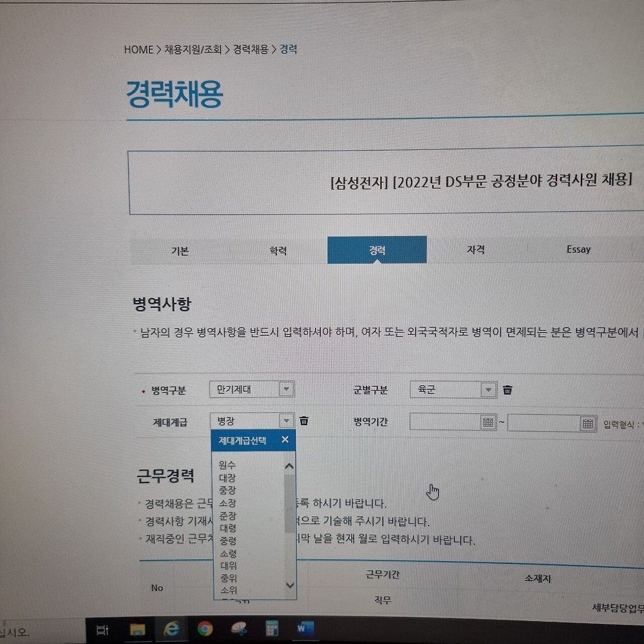Launch Google Chrome from the taskbar
The width and height of the screenshot is (644, 644).
coord(205,629)
